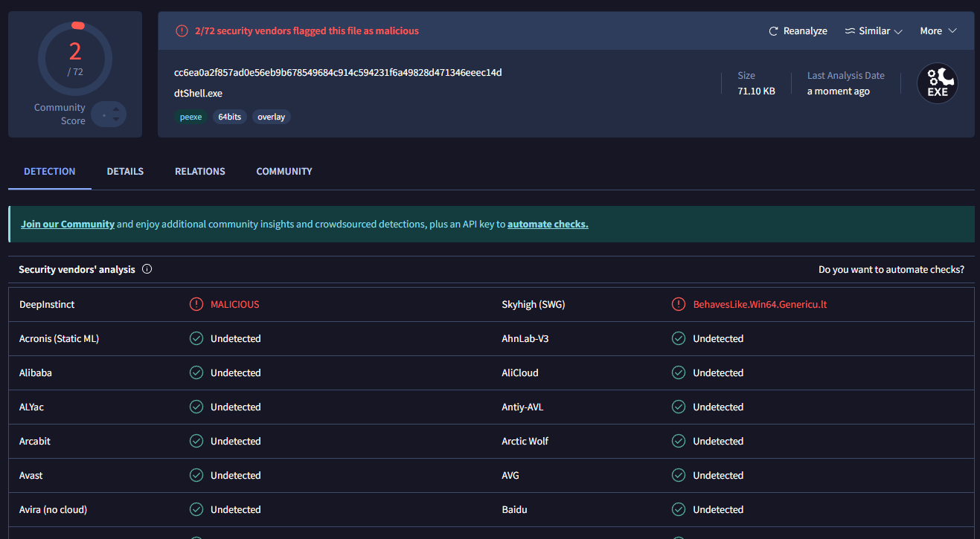This screenshot has height=539, width=980.
Task: Click the 71.10 KB size value
Action: coord(756,91)
